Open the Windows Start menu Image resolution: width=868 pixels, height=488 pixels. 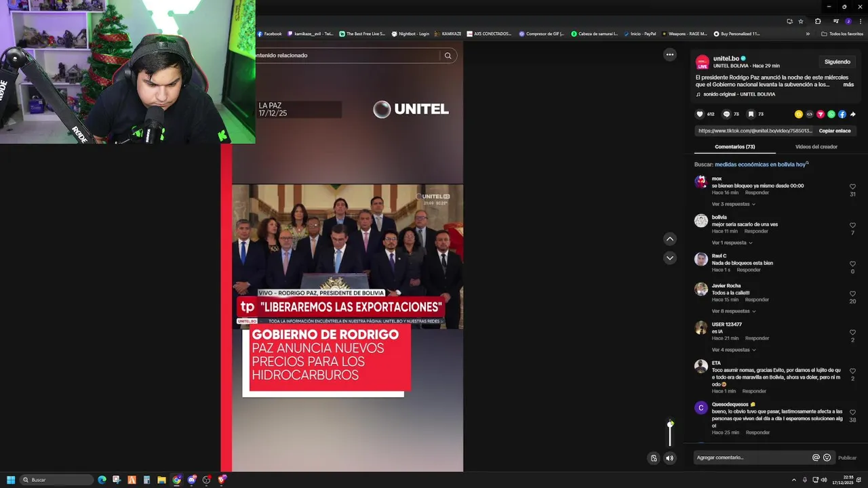(11, 480)
